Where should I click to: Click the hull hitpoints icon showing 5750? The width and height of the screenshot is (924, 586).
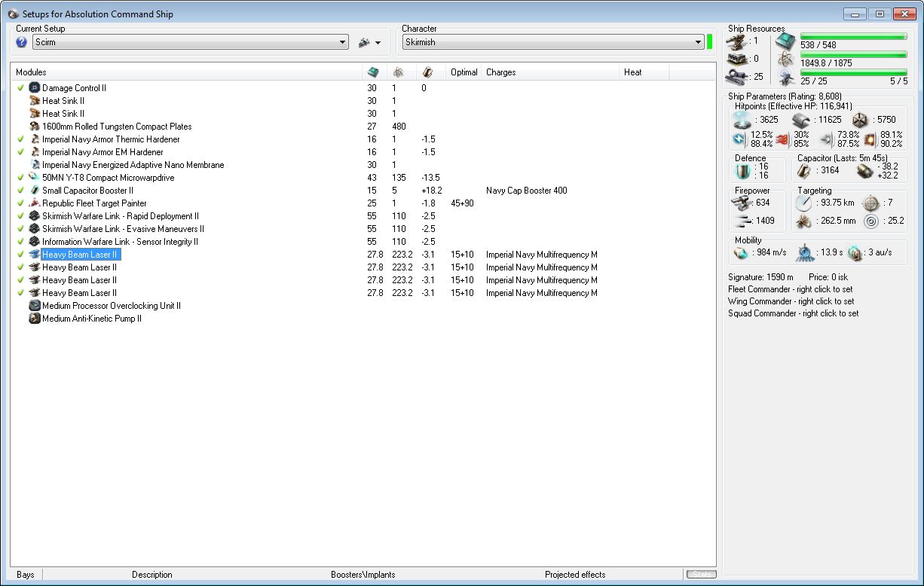[860, 120]
